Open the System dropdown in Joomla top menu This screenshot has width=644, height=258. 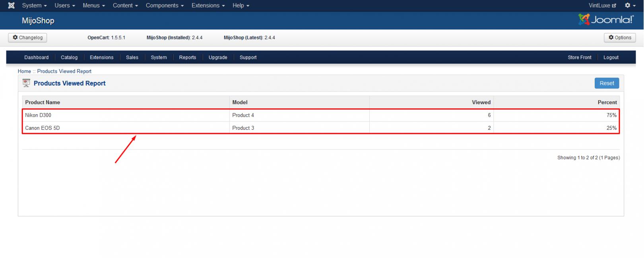[34, 6]
